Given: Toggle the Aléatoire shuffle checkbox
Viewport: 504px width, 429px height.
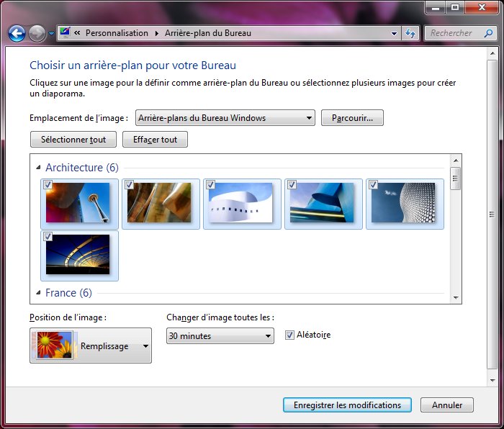Looking at the screenshot, I should coord(289,335).
